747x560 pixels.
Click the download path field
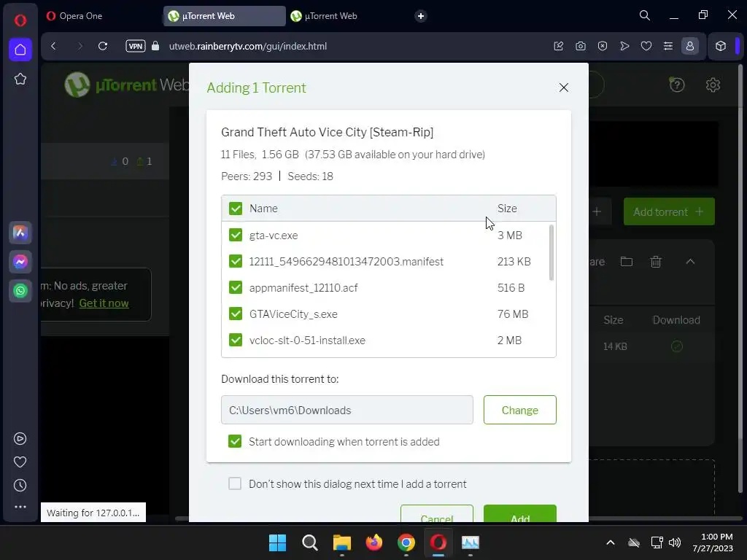click(x=347, y=410)
